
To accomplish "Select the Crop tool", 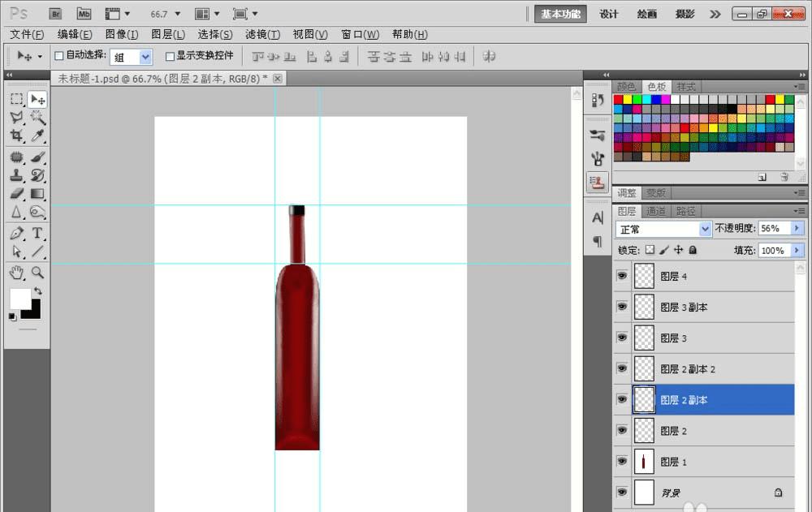I will pos(16,136).
